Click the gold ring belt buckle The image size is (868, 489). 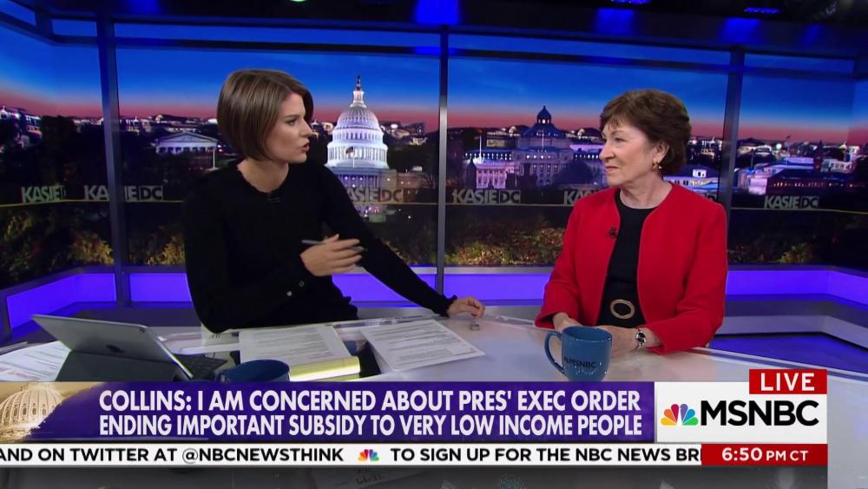click(622, 309)
